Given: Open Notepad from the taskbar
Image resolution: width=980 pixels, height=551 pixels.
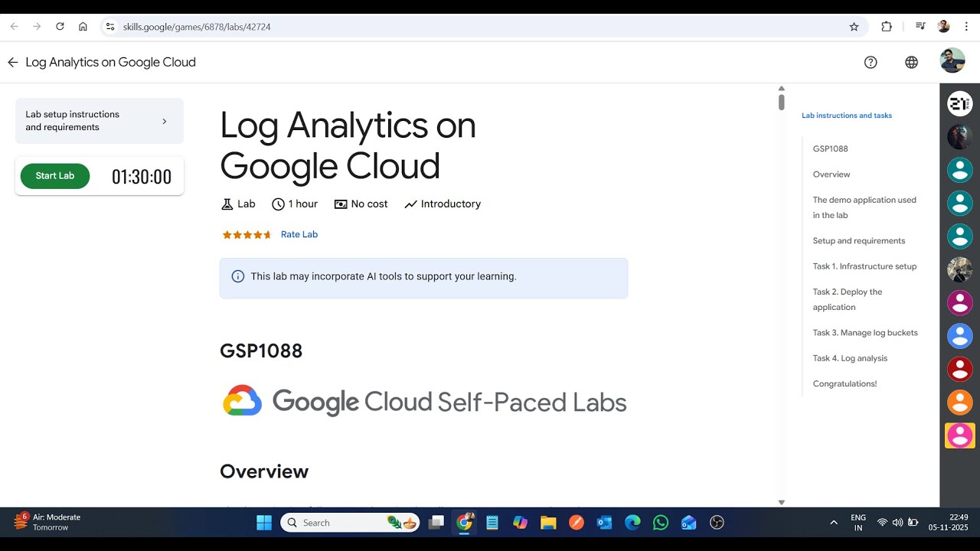Looking at the screenshot, I should (x=492, y=523).
